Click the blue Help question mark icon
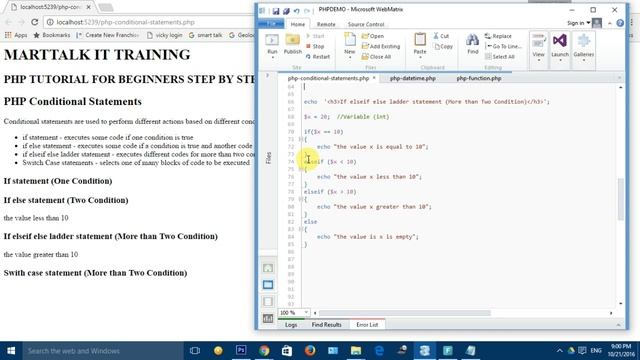Image resolution: width=640 pixels, height=360 pixels. pyautogui.click(x=620, y=23)
